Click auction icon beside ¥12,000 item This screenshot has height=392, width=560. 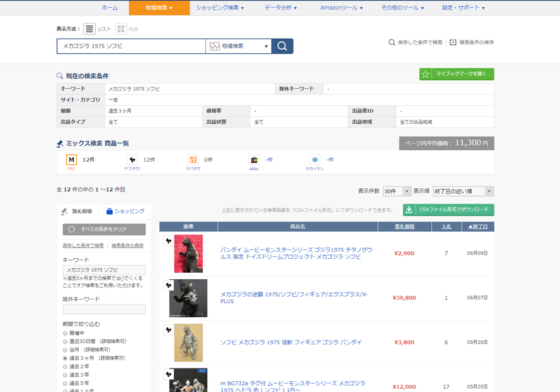click(x=169, y=374)
